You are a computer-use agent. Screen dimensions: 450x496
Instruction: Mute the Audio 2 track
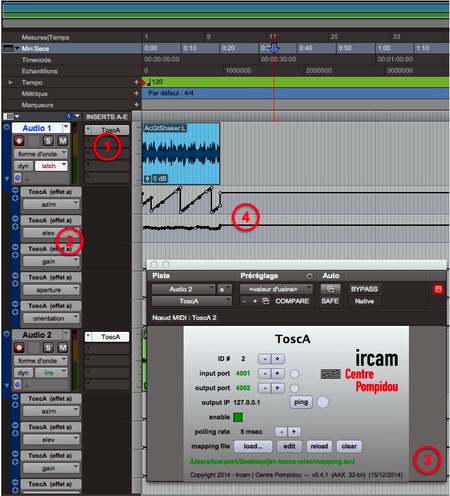(63, 348)
